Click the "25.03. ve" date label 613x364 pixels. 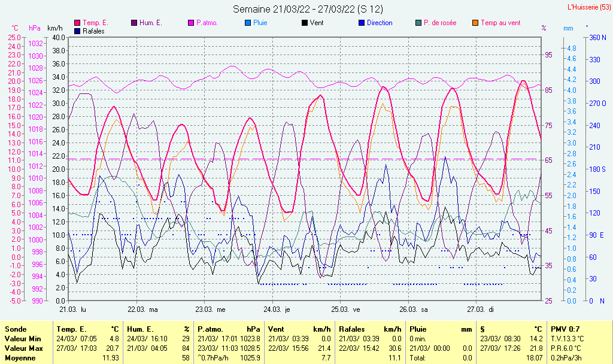[x=345, y=310]
